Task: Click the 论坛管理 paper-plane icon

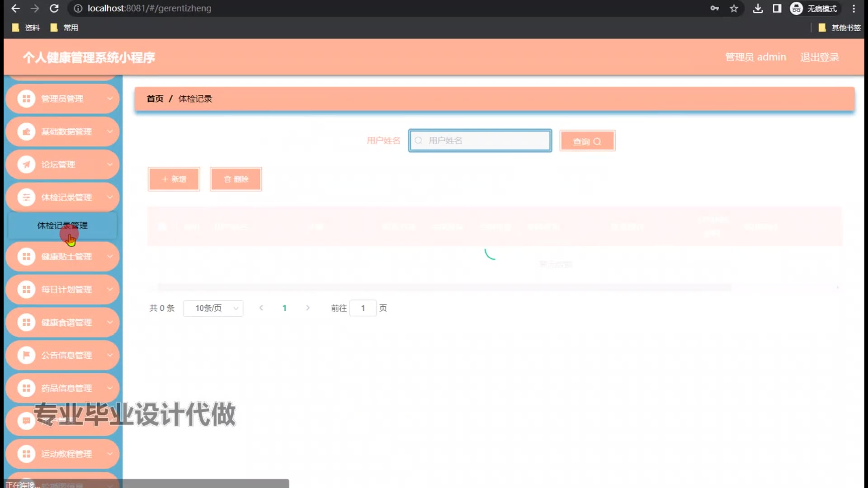Action: click(26, 164)
